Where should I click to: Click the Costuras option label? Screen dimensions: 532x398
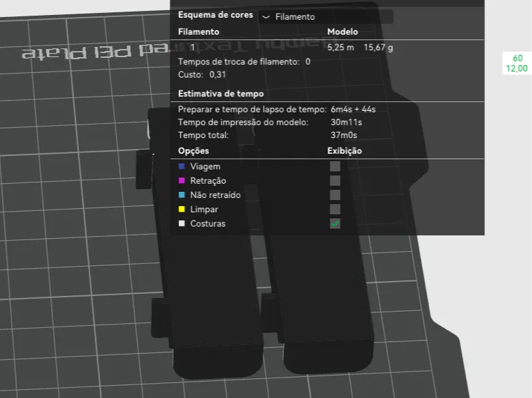pos(208,223)
